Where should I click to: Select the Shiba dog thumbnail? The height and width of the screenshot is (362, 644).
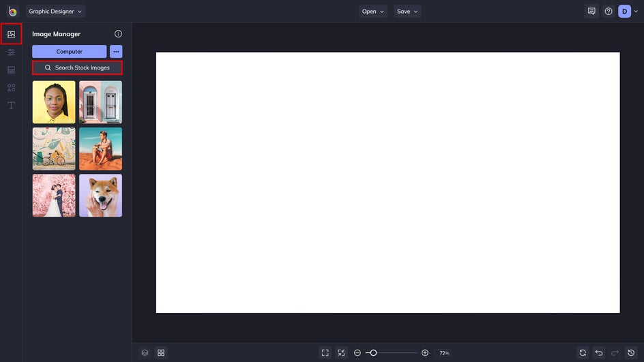[x=101, y=196]
